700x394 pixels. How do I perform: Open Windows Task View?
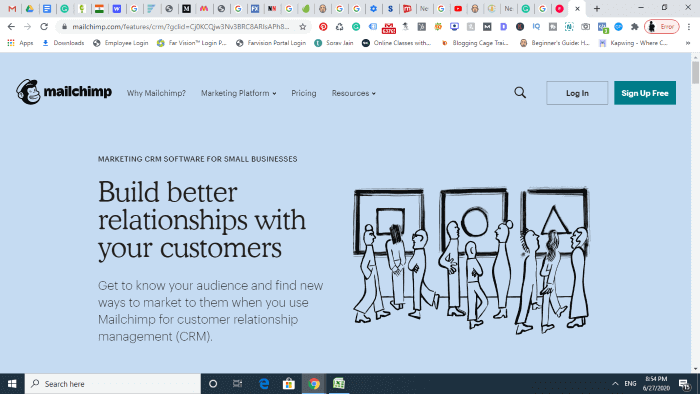pyautogui.click(x=238, y=384)
